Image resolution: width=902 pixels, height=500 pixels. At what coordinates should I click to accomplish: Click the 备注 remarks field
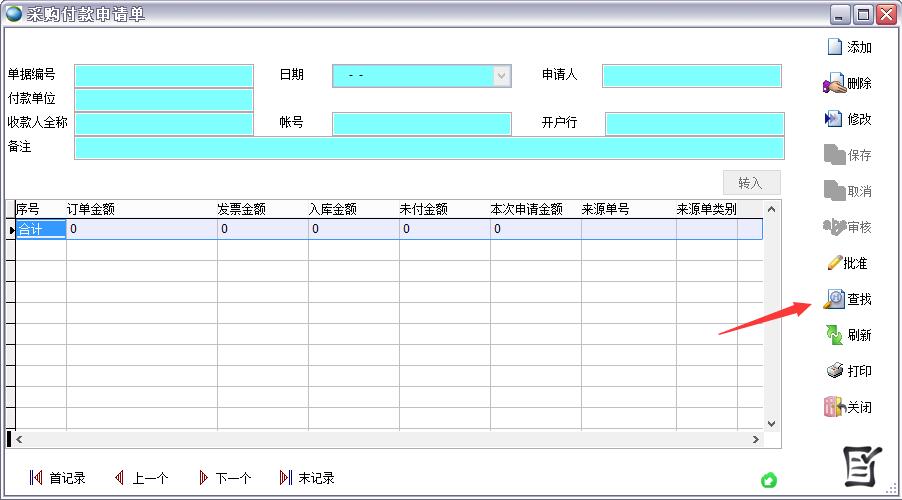428,148
